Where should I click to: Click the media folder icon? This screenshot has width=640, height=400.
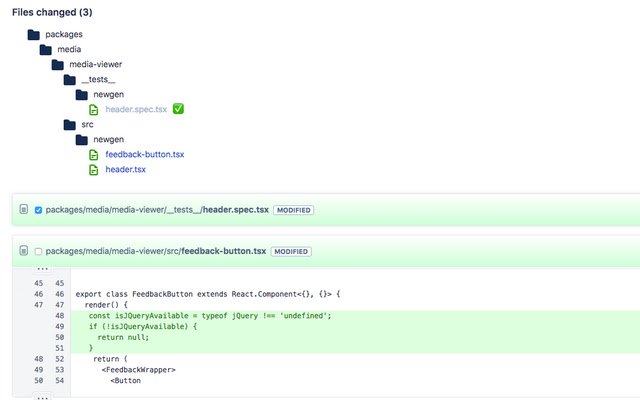pyautogui.click(x=46, y=50)
